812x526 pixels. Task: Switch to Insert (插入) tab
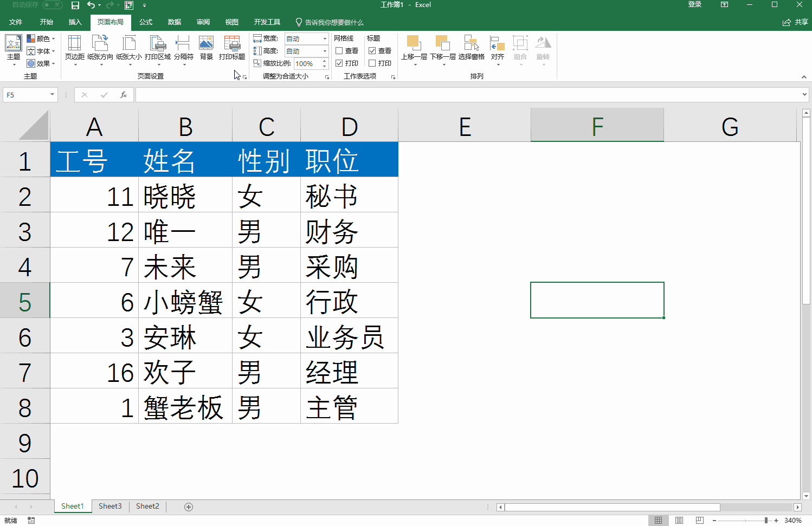tap(75, 22)
